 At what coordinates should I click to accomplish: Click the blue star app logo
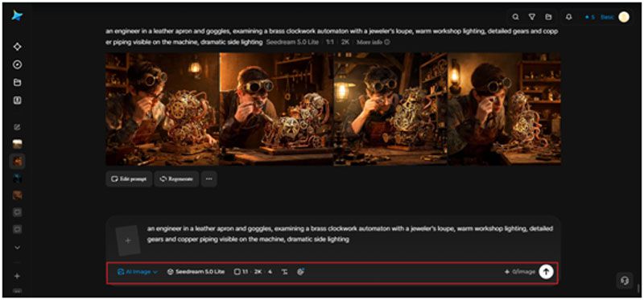(x=17, y=15)
